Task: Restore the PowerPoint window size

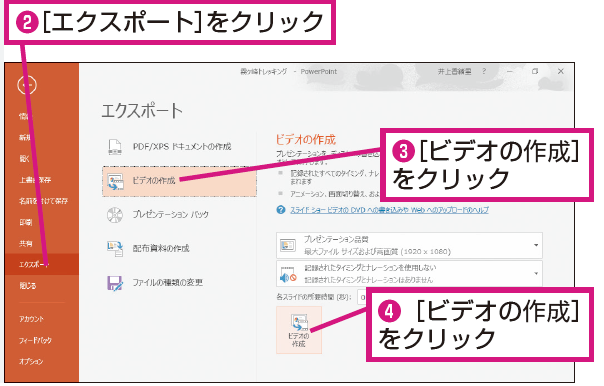Action: (535, 71)
